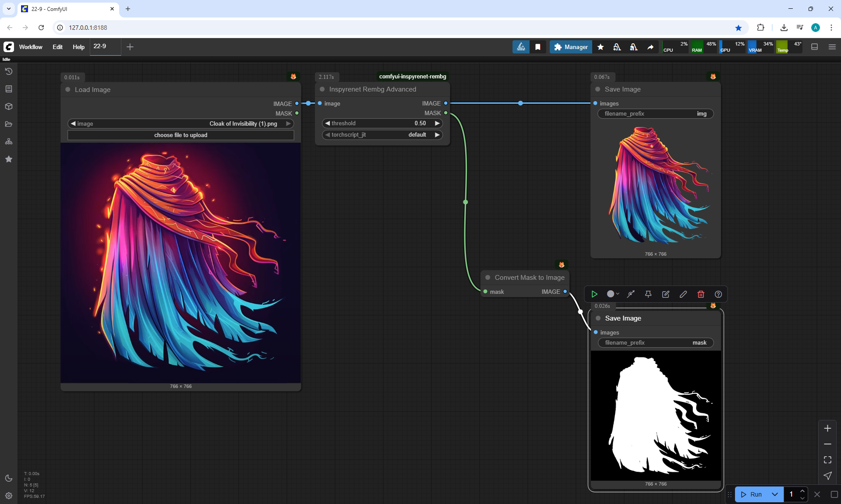Image resolution: width=841 pixels, height=504 pixels.
Task: Click the filename_prefix mask field
Action: click(655, 343)
